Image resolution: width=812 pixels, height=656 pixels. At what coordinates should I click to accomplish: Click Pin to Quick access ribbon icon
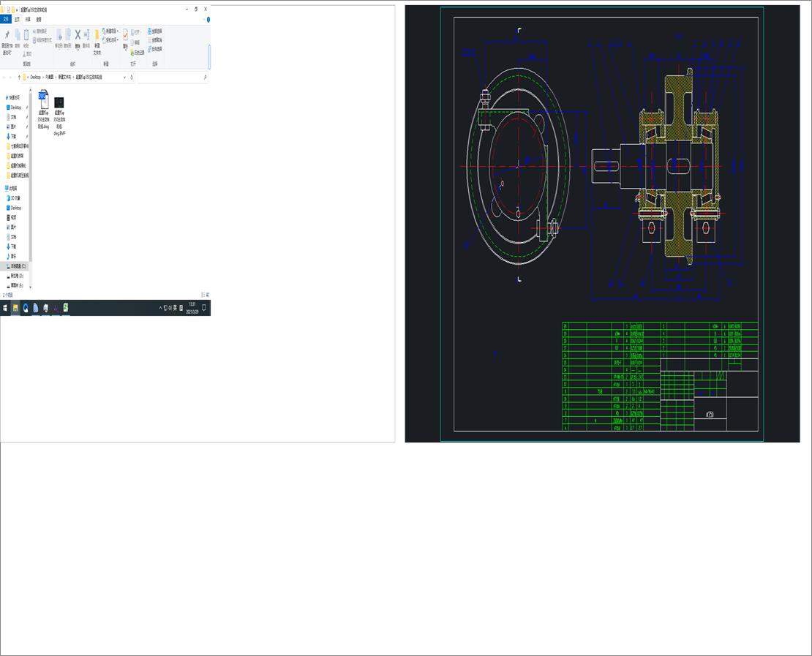[x=7, y=34]
